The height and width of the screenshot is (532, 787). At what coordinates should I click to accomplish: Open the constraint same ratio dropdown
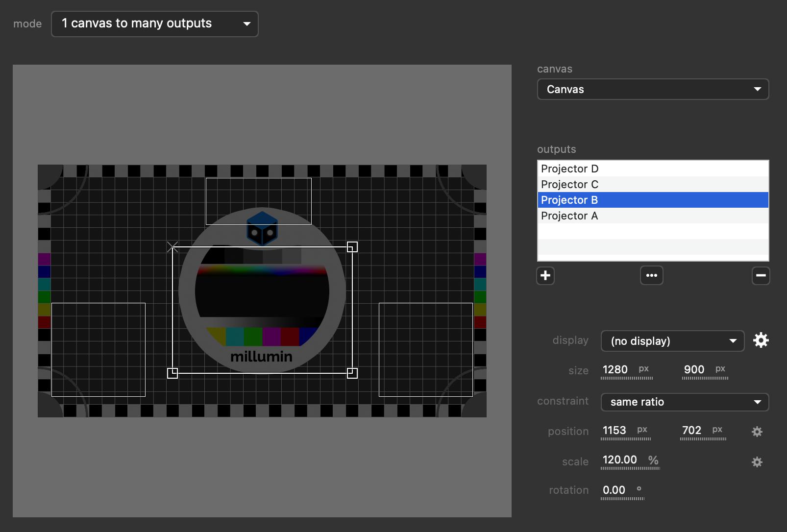click(x=685, y=402)
